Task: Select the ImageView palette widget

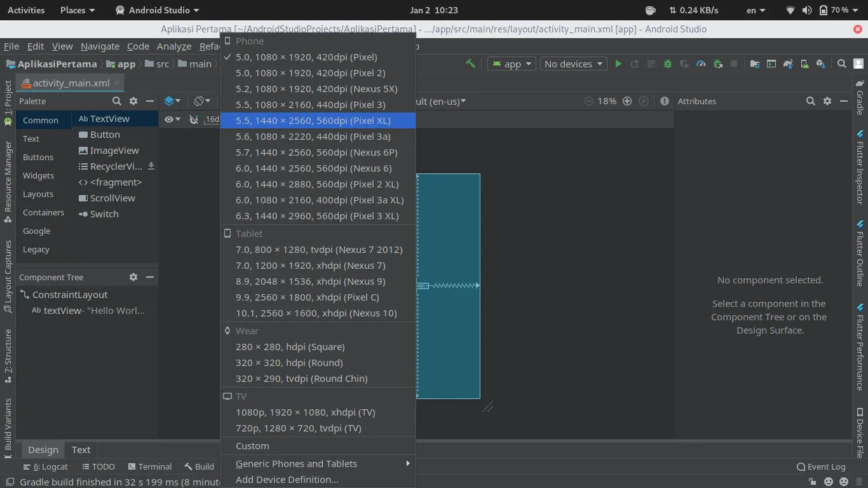Action: pyautogui.click(x=115, y=151)
